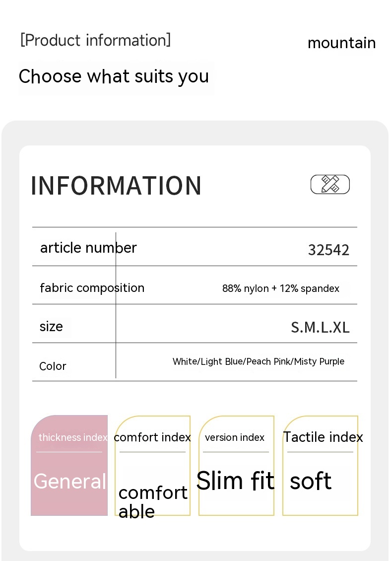392x561 pixels.
Task: Select the size row label
Action: pos(51,327)
